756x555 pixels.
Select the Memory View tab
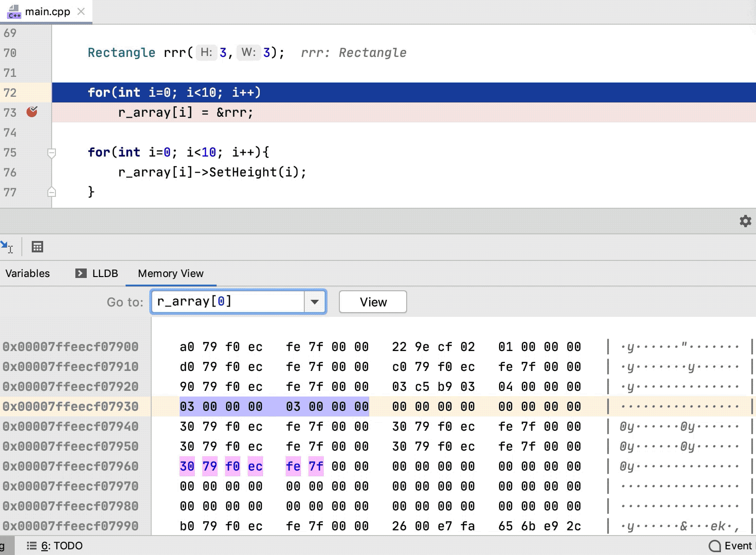click(171, 273)
